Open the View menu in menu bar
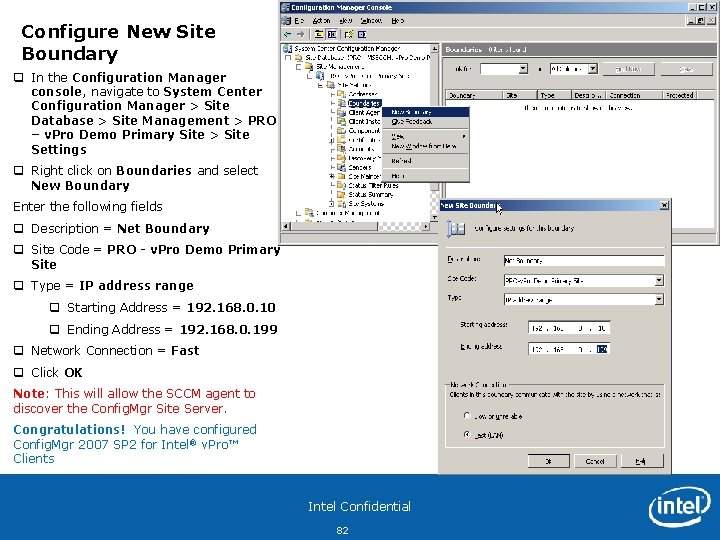 click(x=345, y=21)
